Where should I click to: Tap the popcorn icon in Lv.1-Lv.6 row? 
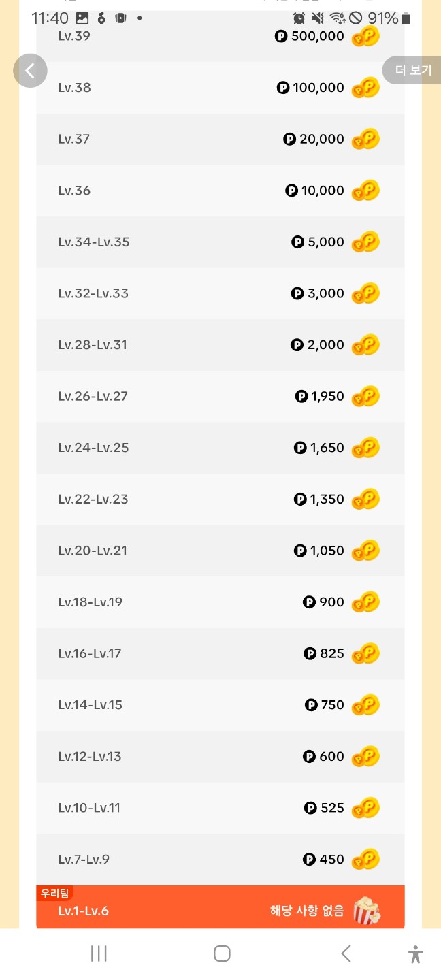(x=367, y=911)
